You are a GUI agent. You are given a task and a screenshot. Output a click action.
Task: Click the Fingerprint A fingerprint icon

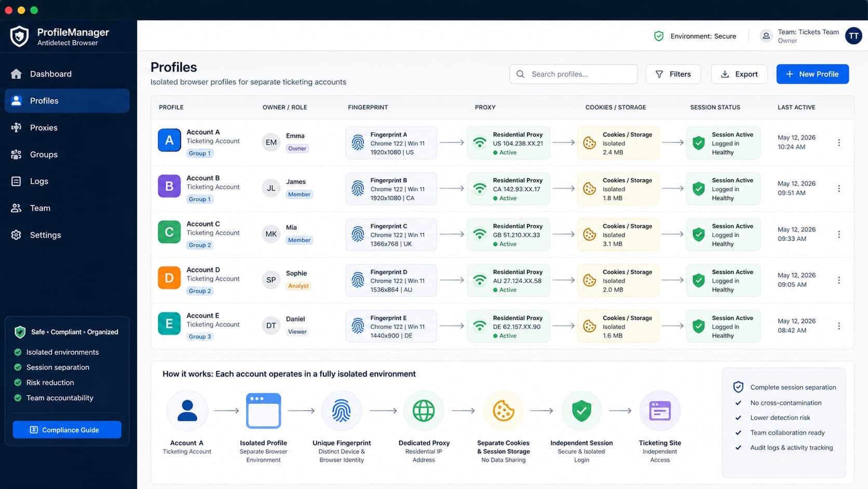(358, 143)
